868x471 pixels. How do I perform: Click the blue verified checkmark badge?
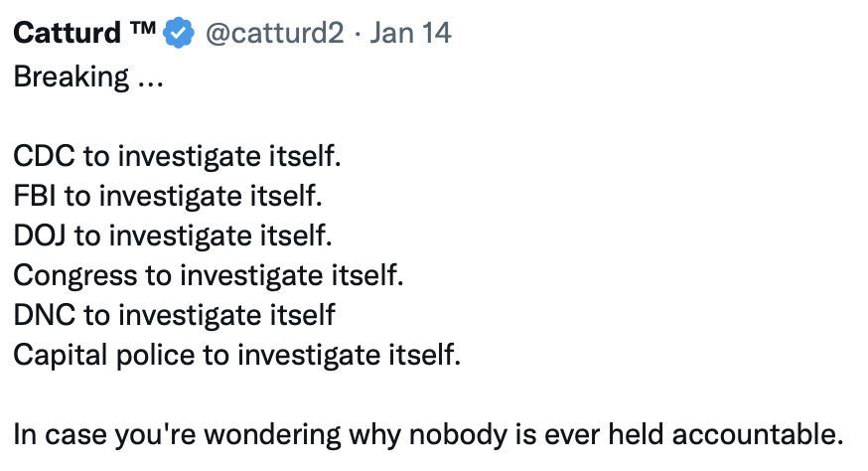pyautogui.click(x=178, y=34)
